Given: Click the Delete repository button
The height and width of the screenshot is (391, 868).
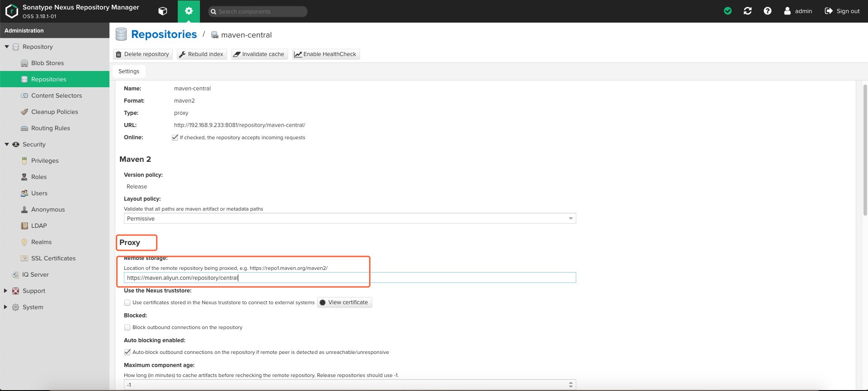Looking at the screenshot, I should 142,54.
